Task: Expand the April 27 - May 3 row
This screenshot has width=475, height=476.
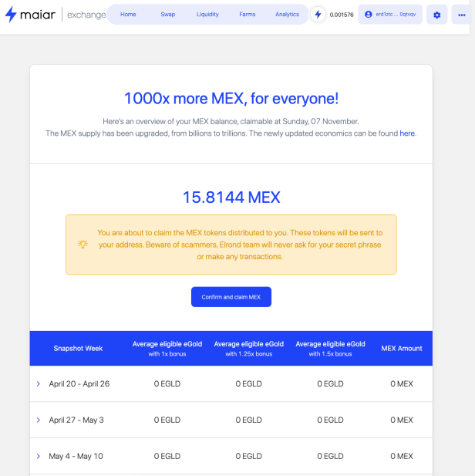Action: pyautogui.click(x=39, y=420)
